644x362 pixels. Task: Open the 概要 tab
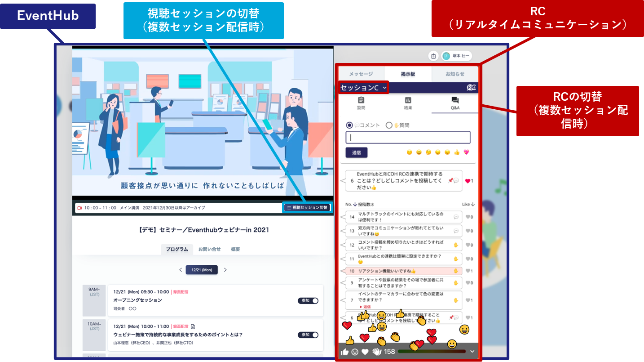point(235,249)
